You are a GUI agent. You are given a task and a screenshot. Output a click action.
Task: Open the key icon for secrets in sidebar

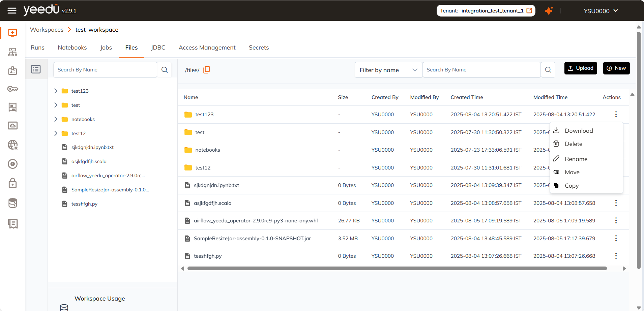click(12, 89)
